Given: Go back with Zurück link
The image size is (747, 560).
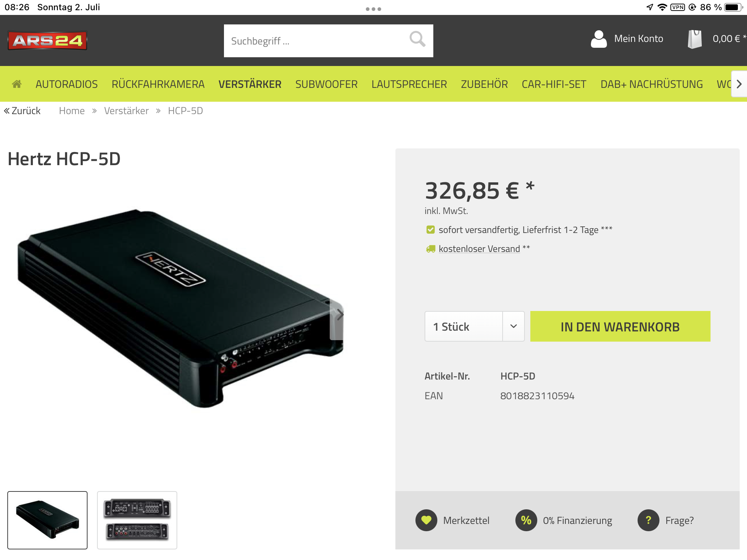Looking at the screenshot, I should coord(22,111).
